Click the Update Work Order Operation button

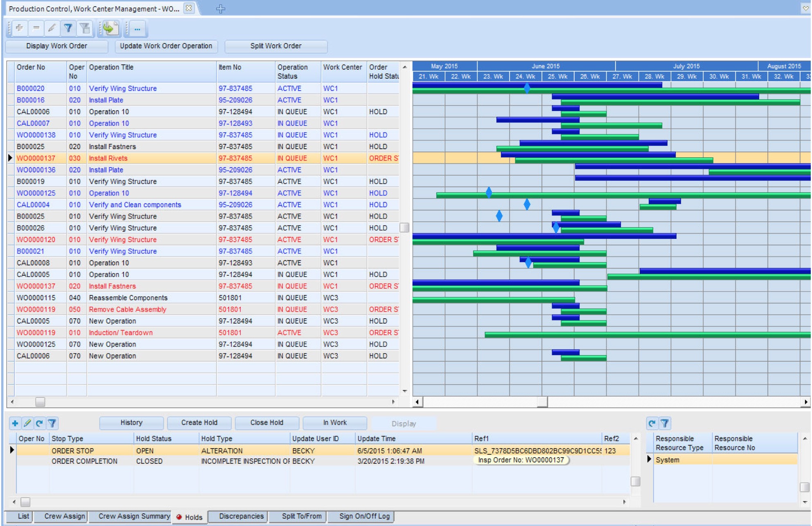click(166, 46)
